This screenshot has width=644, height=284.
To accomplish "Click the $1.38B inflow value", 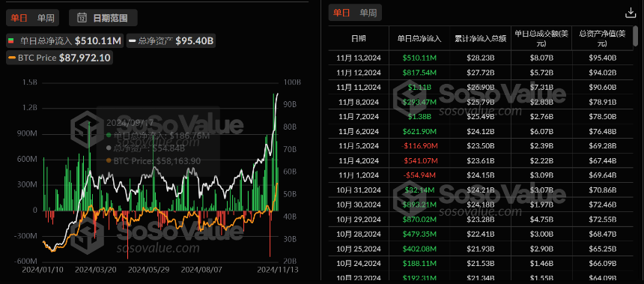I will (419, 117).
